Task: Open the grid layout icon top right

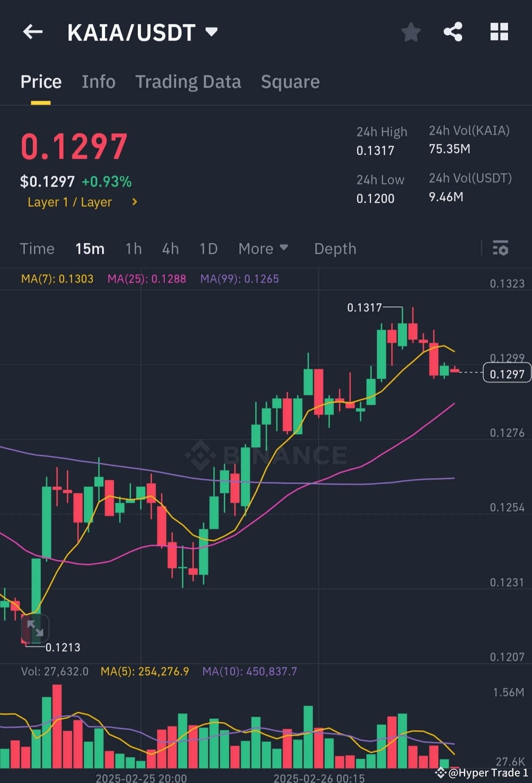Action: [498, 31]
